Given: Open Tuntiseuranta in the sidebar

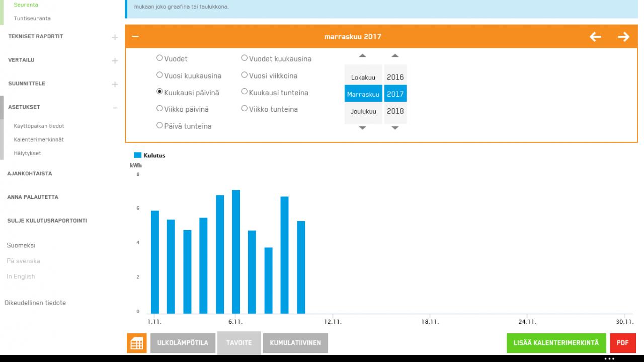Looking at the screenshot, I should coord(32,19).
